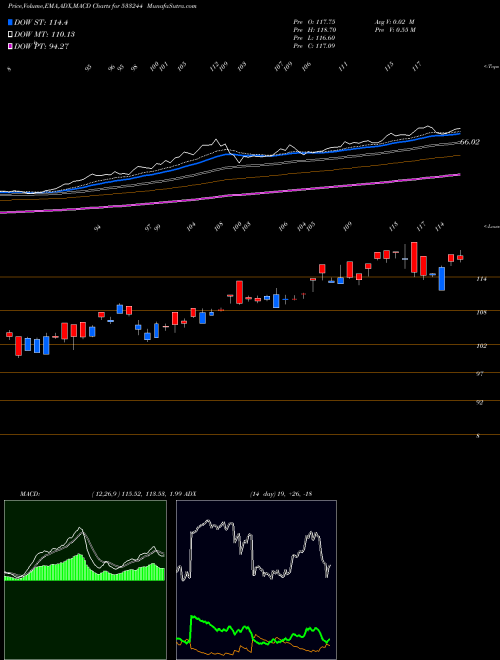Select the 'DOW MT: 110.13' label
Image resolution: width=500 pixels, height=660 pixels.
click(x=45, y=35)
